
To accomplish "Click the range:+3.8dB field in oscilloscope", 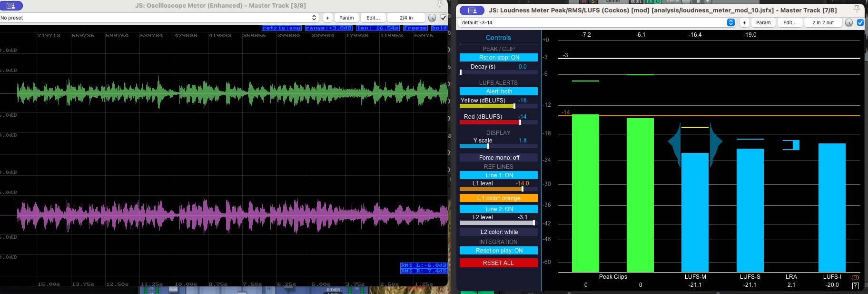I will point(328,28).
